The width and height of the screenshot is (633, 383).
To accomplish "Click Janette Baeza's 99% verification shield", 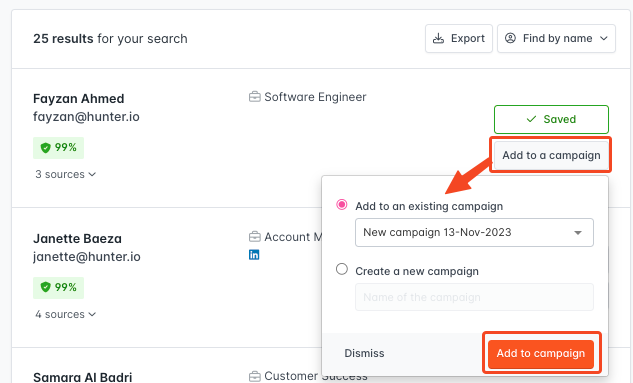I will coord(46,287).
